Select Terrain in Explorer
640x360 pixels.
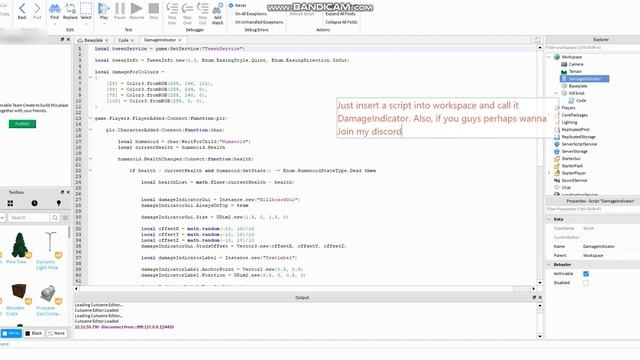coord(571,71)
